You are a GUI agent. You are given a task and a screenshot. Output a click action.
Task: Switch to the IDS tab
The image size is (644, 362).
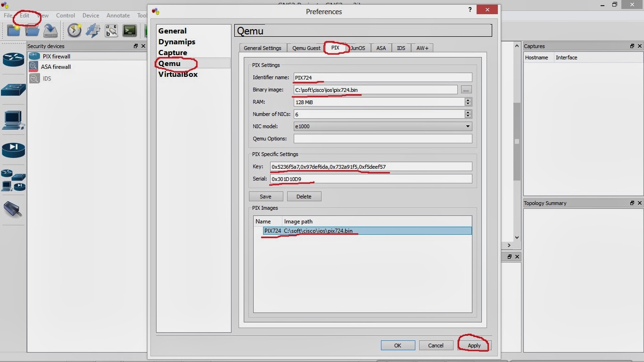(401, 48)
